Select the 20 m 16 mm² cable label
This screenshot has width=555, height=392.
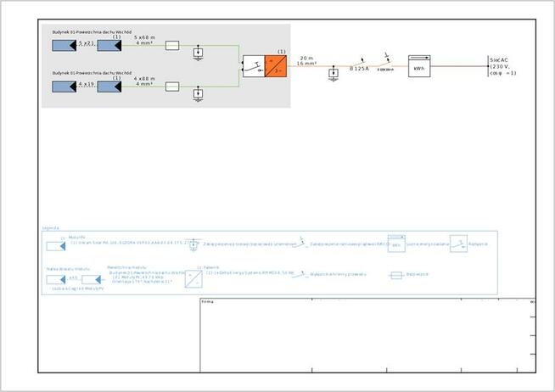coord(307,60)
